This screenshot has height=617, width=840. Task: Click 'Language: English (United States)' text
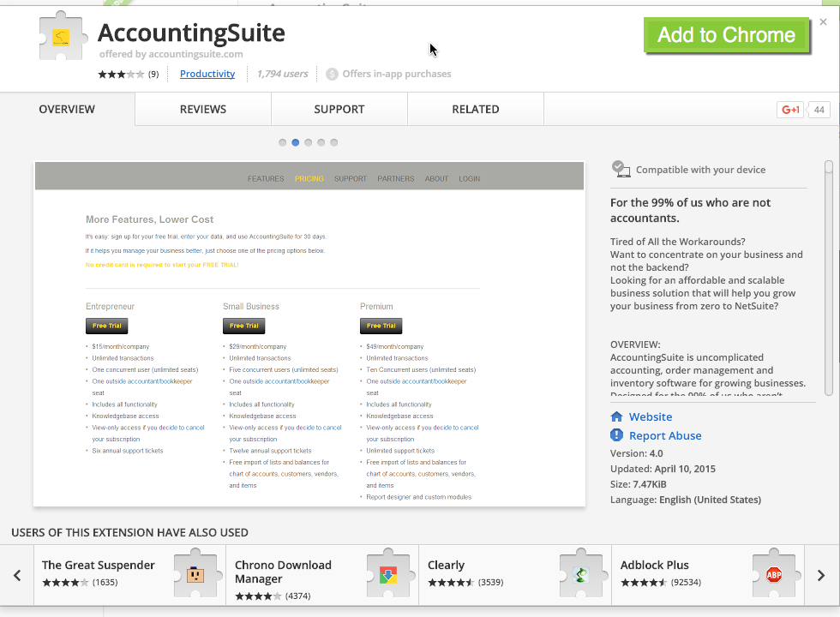(x=686, y=500)
